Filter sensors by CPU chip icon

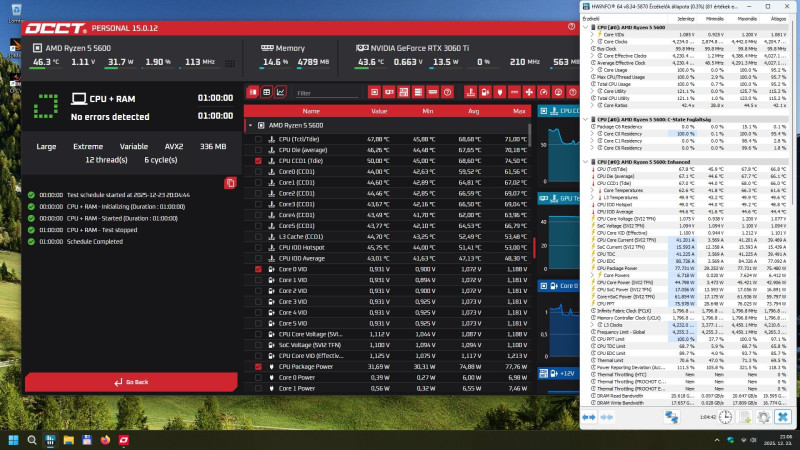pyautogui.click(x=374, y=92)
